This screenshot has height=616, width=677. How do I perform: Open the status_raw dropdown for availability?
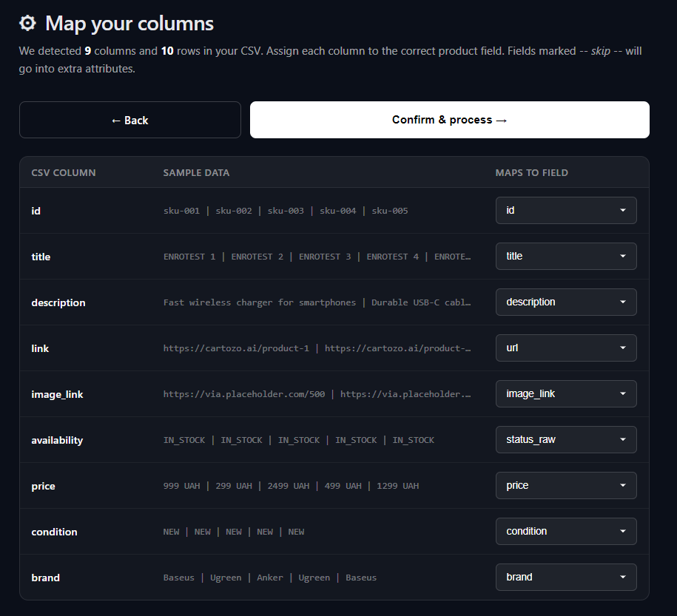coord(566,439)
